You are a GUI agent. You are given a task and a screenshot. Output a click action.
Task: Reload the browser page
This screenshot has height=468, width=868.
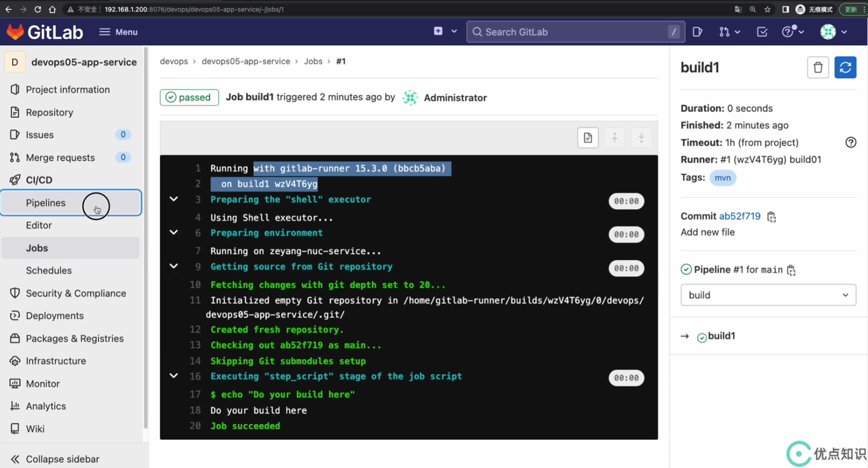click(37, 9)
